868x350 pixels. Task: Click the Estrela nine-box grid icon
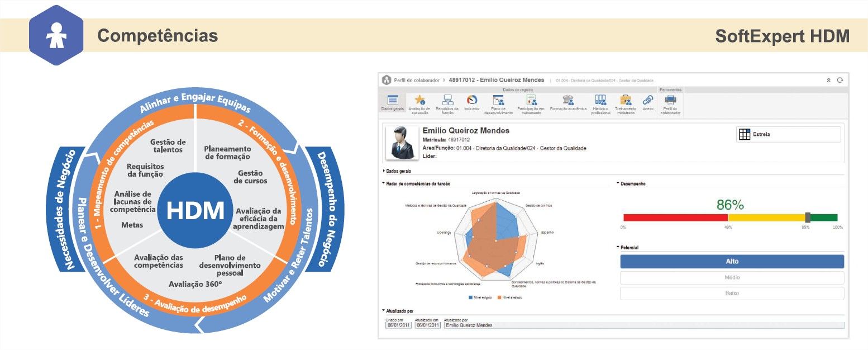tap(745, 134)
